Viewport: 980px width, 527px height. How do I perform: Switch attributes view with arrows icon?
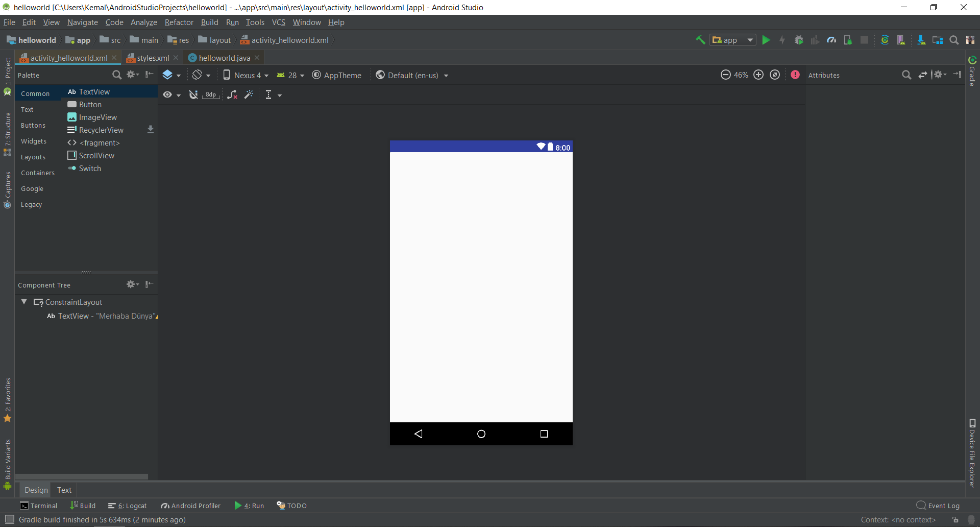[x=923, y=75]
